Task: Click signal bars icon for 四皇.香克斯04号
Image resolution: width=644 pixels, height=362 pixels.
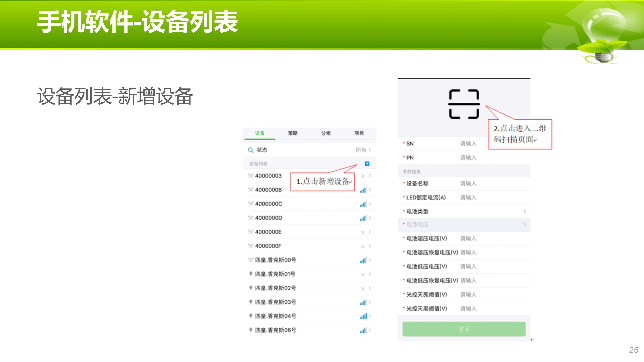Action: tap(363, 316)
